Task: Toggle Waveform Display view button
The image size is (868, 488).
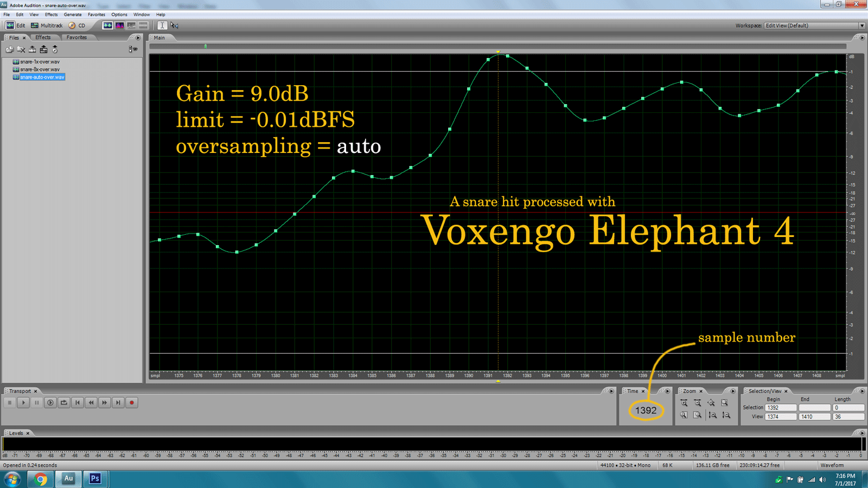Action: [107, 25]
